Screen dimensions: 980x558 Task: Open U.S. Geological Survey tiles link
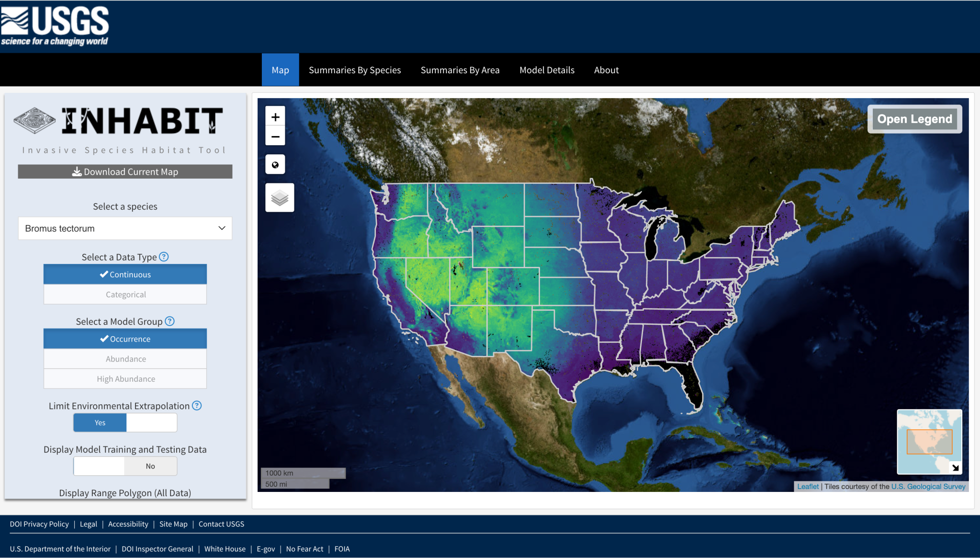[928, 487]
